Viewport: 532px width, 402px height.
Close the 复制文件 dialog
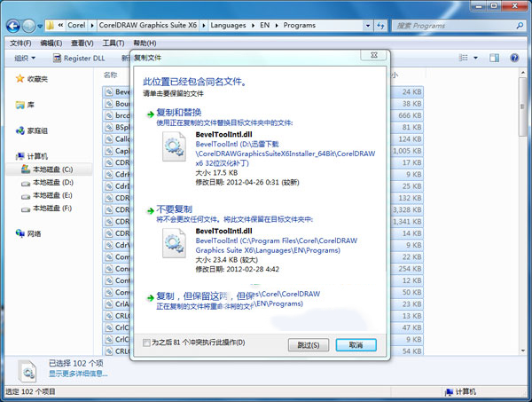click(x=374, y=55)
